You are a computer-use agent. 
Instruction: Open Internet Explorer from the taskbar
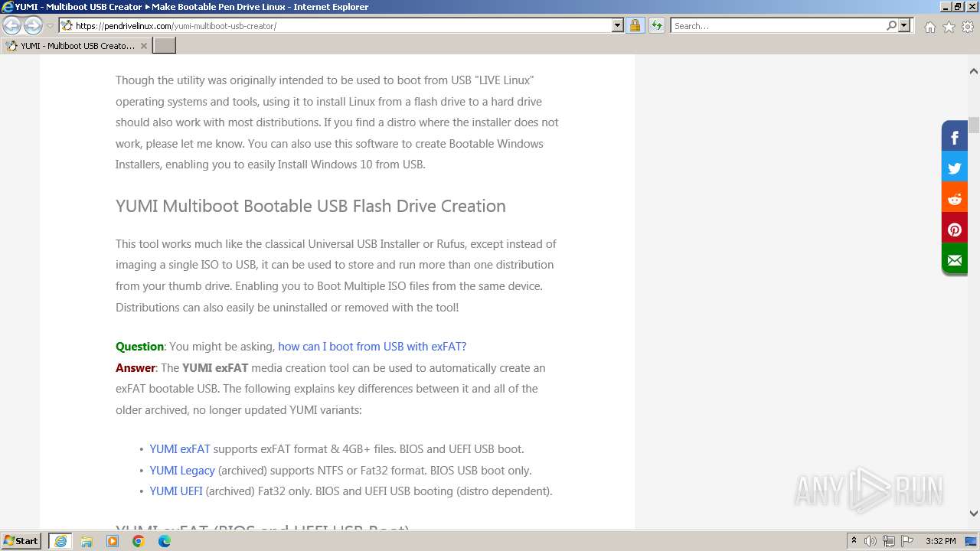click(x=60, y=541)
